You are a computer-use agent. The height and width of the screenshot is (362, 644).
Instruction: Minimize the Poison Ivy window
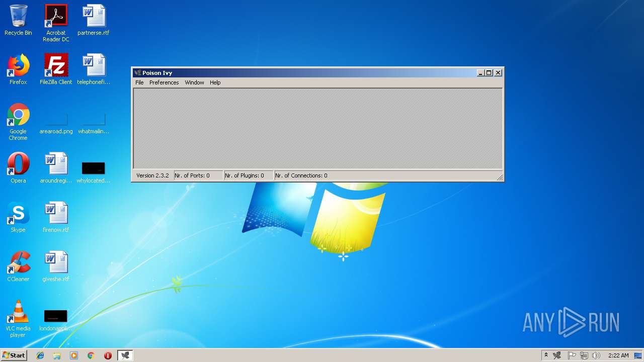(480, 73)
